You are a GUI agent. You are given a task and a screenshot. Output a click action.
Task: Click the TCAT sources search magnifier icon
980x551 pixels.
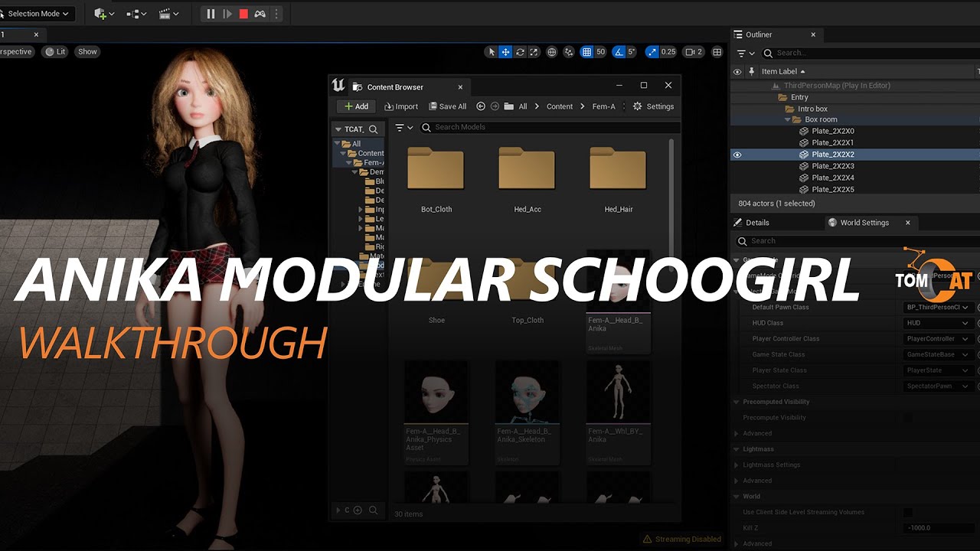coord(373,129)
